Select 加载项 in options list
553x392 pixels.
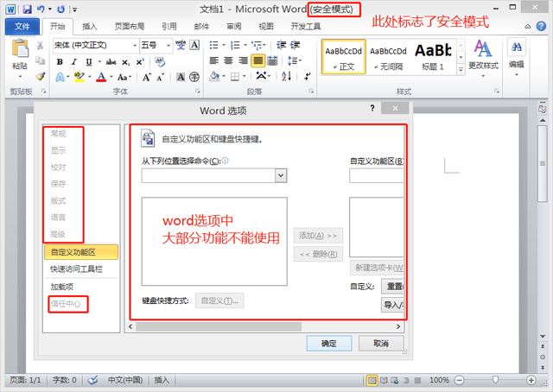click(x=81, y=287)
